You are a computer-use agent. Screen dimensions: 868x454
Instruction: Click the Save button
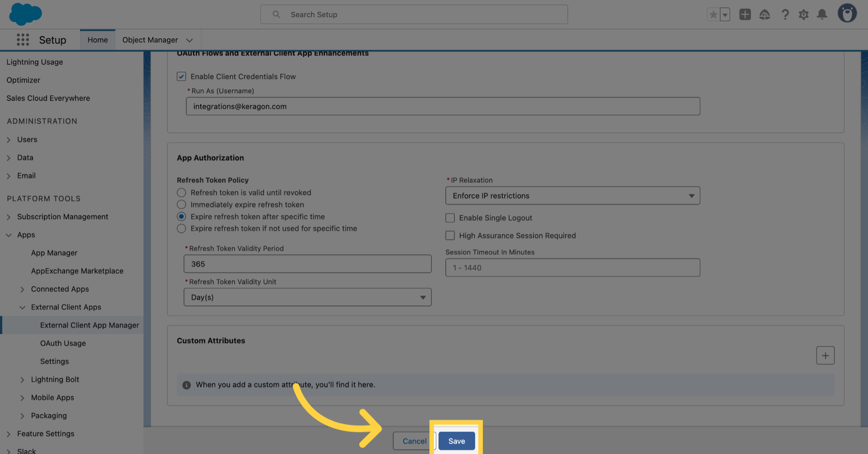click(x=456, y=441)
